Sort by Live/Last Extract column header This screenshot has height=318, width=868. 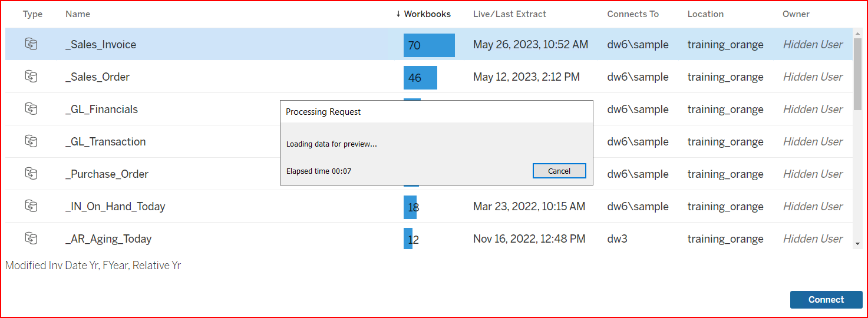point(509,14)
